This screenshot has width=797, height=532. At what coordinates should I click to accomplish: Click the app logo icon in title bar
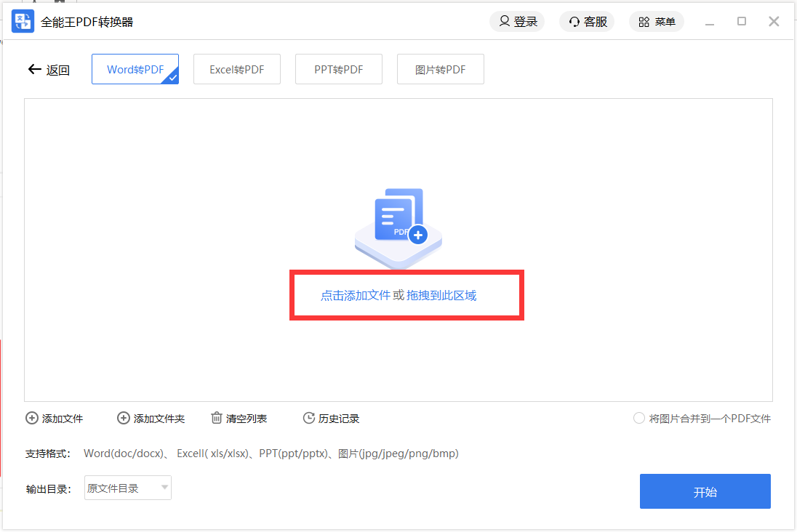click(x=23, y=21)
